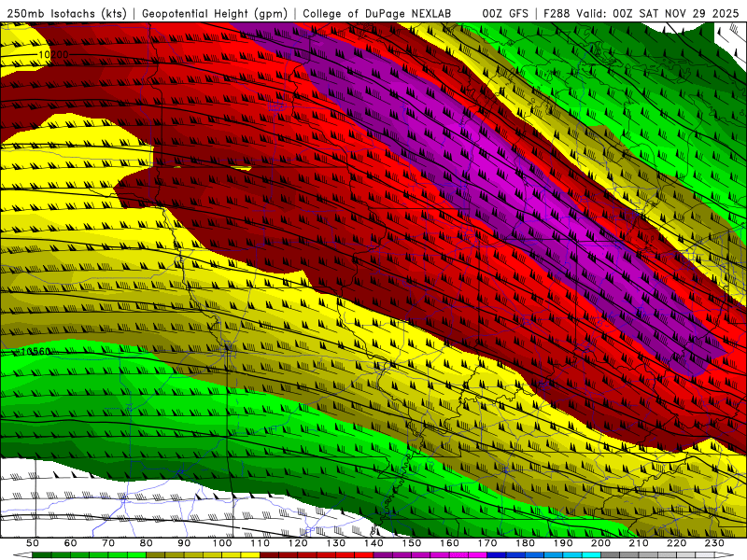This screenshot has height=560, width=747.
Task: Click the 180 label on the color scale
Action: pos(525,543)
